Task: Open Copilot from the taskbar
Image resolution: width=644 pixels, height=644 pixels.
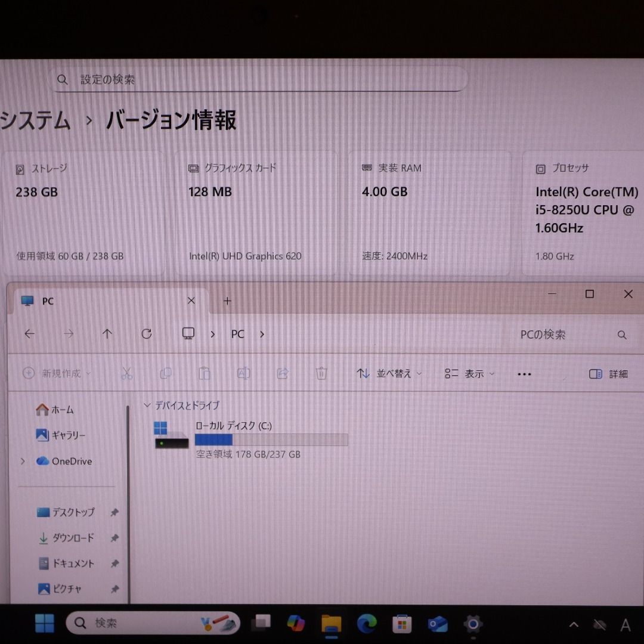Action: coord(296,624)
